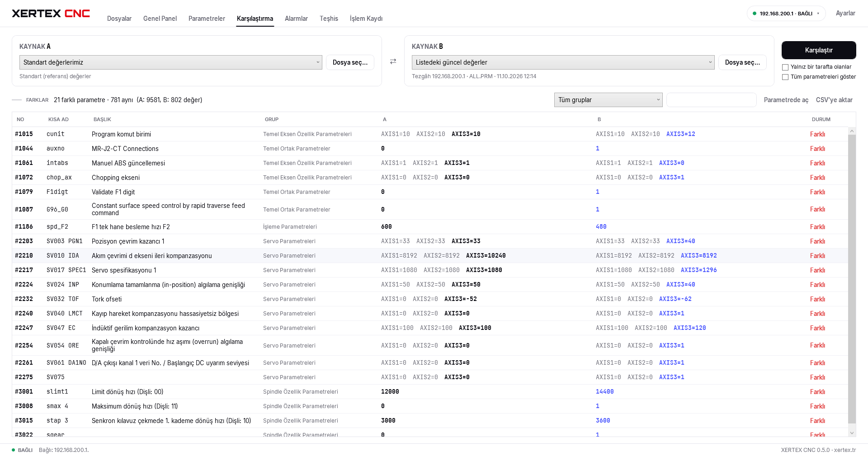Click 'Validate F1 digit' row title
Screen dimensions: 868x456
coord(113,192)
